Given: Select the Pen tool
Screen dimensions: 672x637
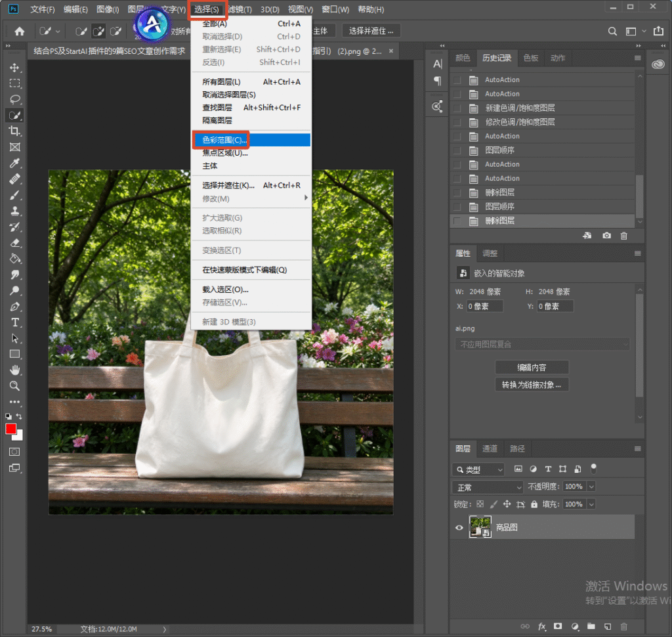Looking at the screenshot, I should pos(14,307).
